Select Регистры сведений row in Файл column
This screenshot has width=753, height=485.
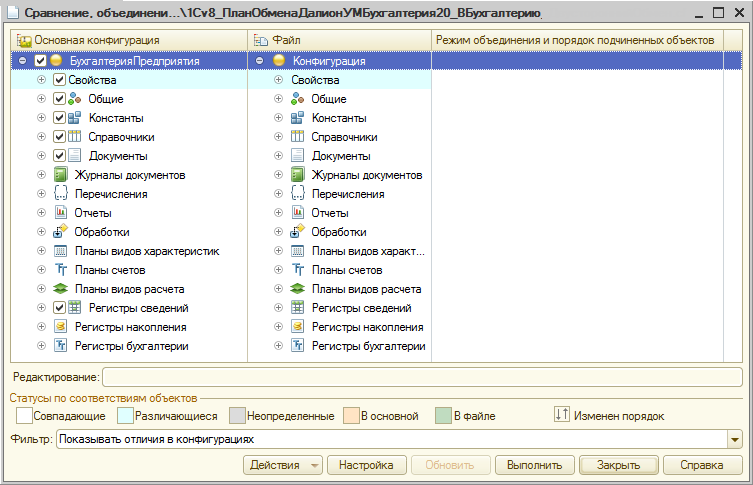click(340, 307)
